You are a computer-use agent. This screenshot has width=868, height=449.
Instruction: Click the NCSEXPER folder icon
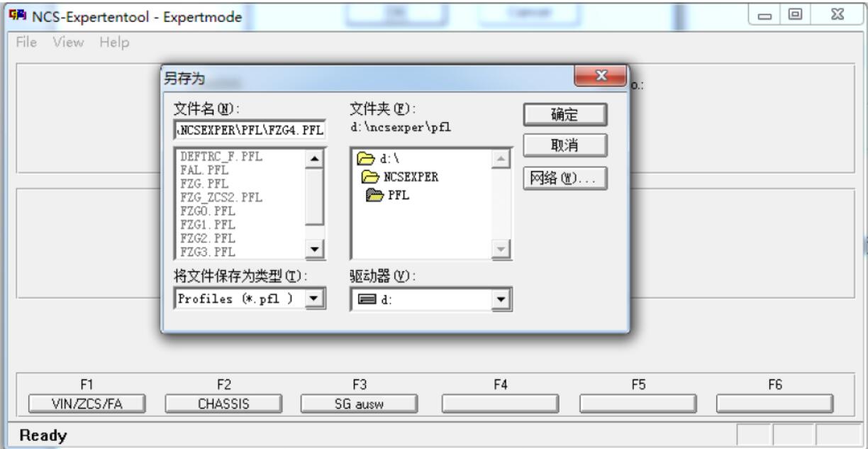[x=371, y=177]
